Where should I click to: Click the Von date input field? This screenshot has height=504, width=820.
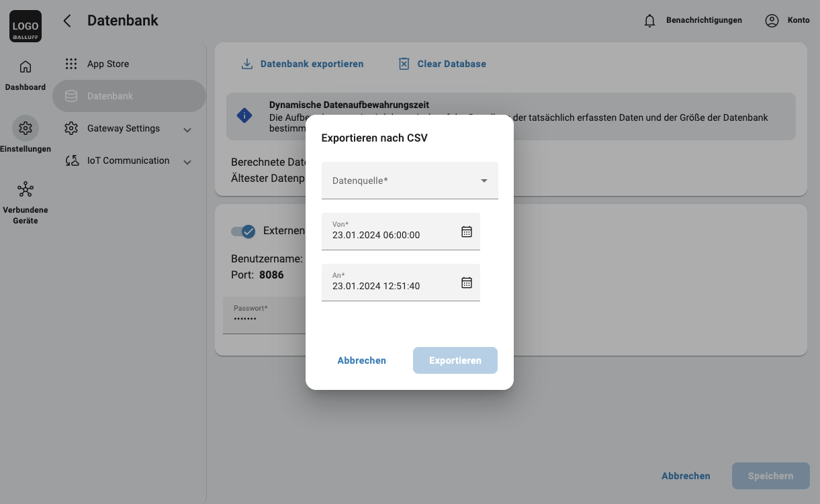pyautogui.click(x=390, y=232)
